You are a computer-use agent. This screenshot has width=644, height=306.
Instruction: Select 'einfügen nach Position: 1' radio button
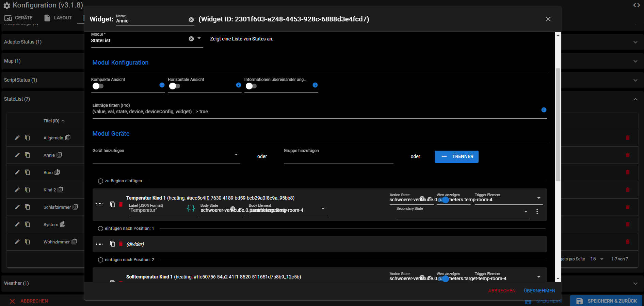[100, 228]
